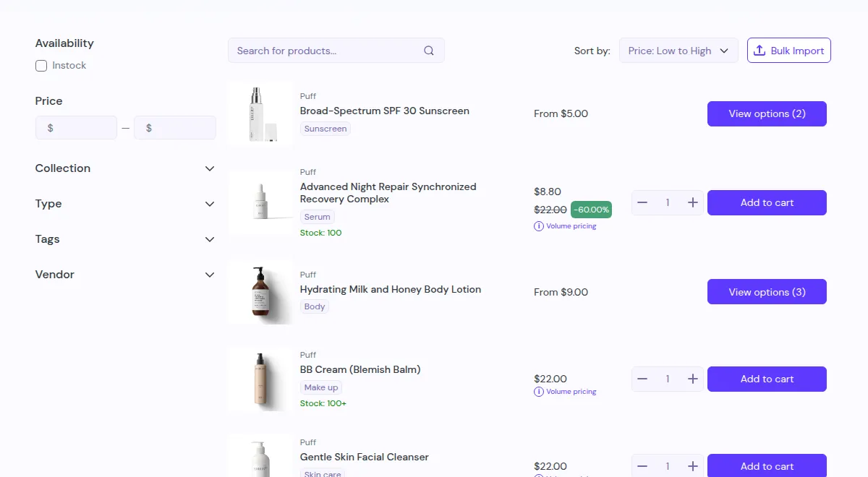Open Gentle Skin Facial Cleanser image
Viewport: 868px width, 477px height.
point(260,455)
